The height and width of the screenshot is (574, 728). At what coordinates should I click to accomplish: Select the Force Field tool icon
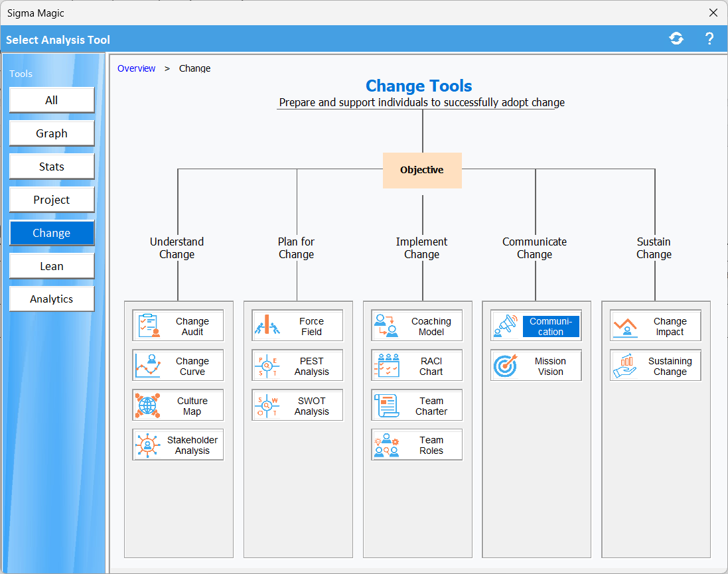coord(267,326)
